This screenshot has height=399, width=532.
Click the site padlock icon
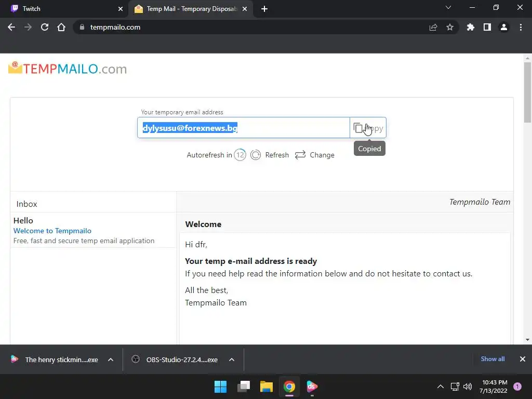82,27
